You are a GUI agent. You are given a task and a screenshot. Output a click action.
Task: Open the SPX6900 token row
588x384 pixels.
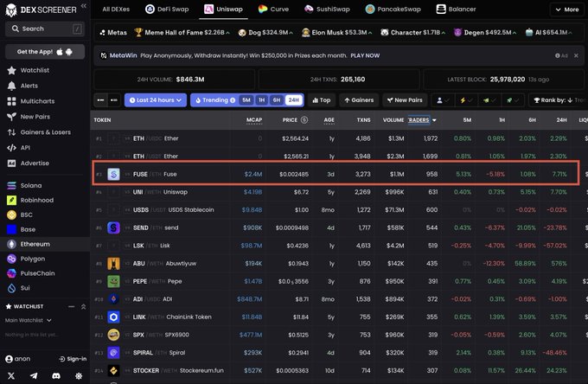coord(339,335)
